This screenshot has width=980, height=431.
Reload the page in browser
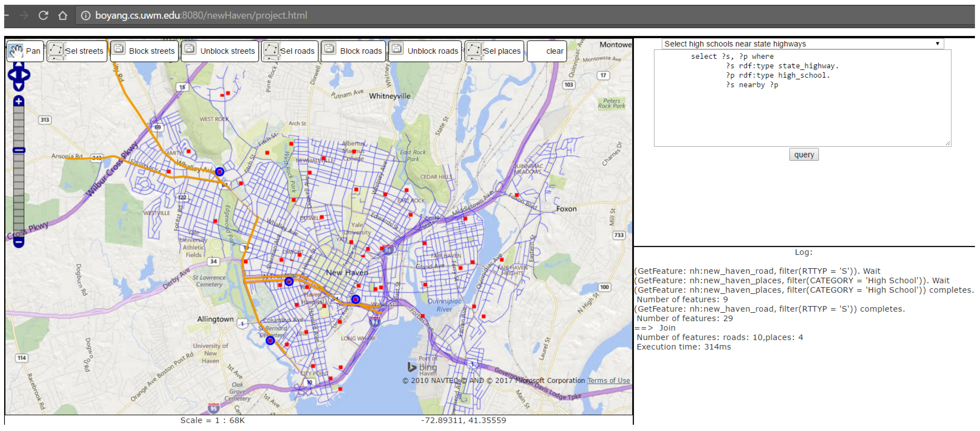coord(43,16)
